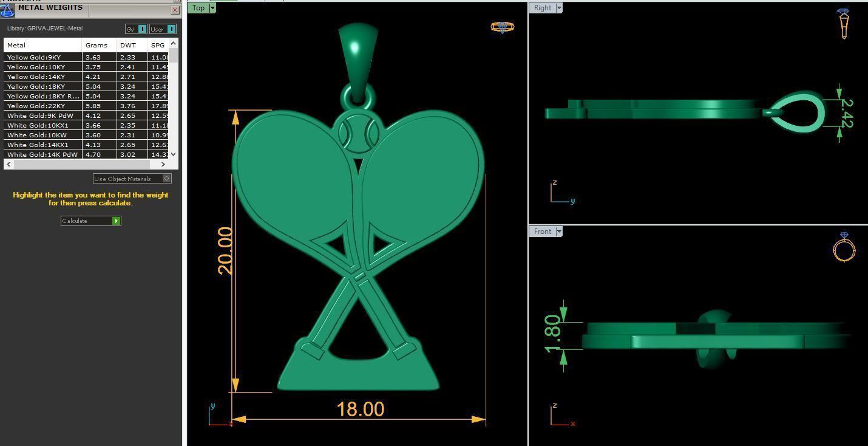Viewport: 868px width, 446px height.
Task: Open the Front viewport dropdown arrow
Action: pyautogui.click(x=559, y=232)
